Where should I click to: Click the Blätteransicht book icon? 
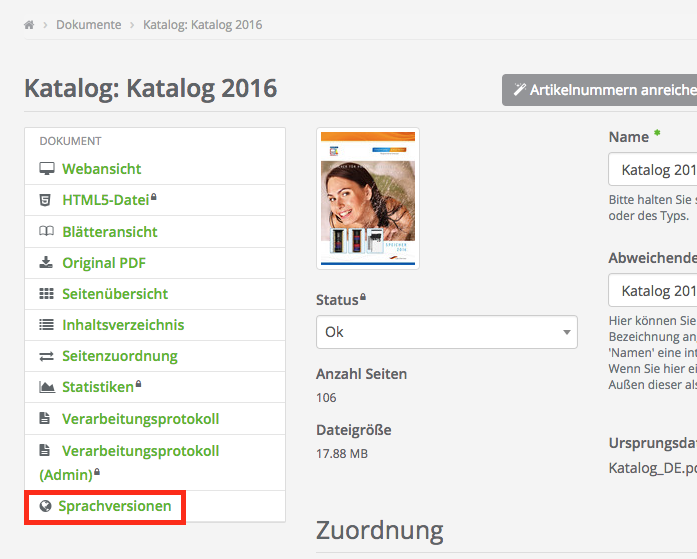click(46, 232)
